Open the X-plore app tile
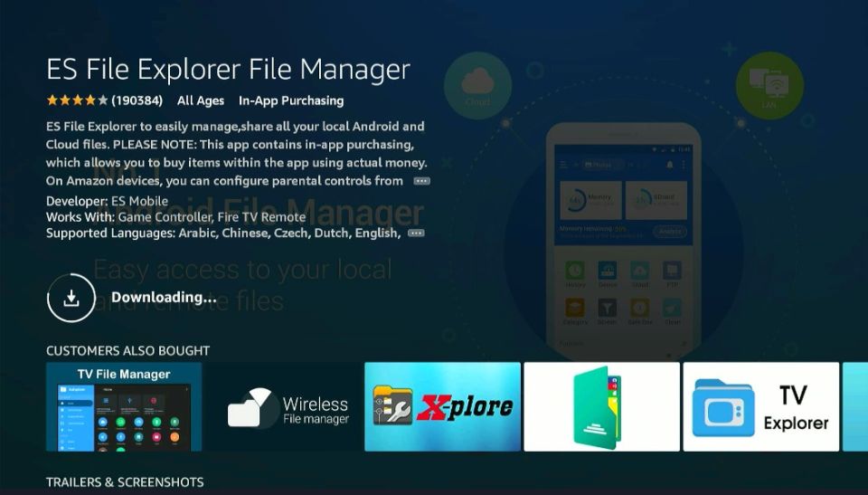Viewport: 868px width, 495px height. pos(443,407)
